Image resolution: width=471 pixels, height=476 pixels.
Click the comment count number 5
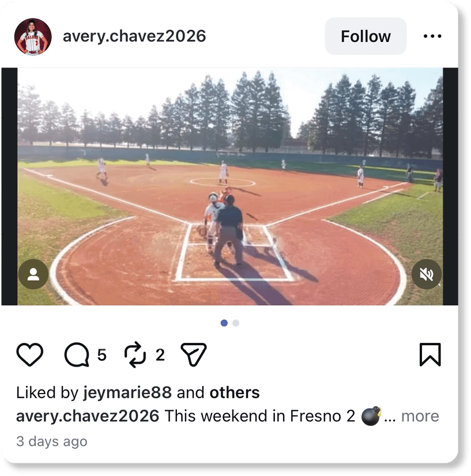pos(101,355)
